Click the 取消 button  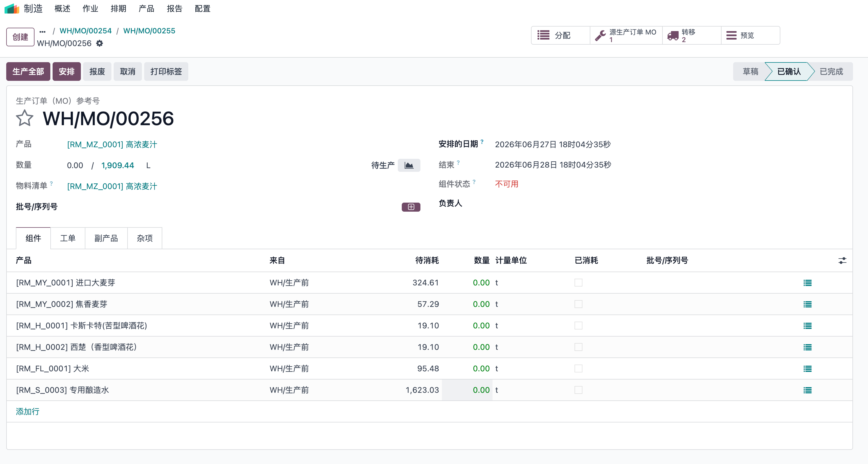(128, 71)
